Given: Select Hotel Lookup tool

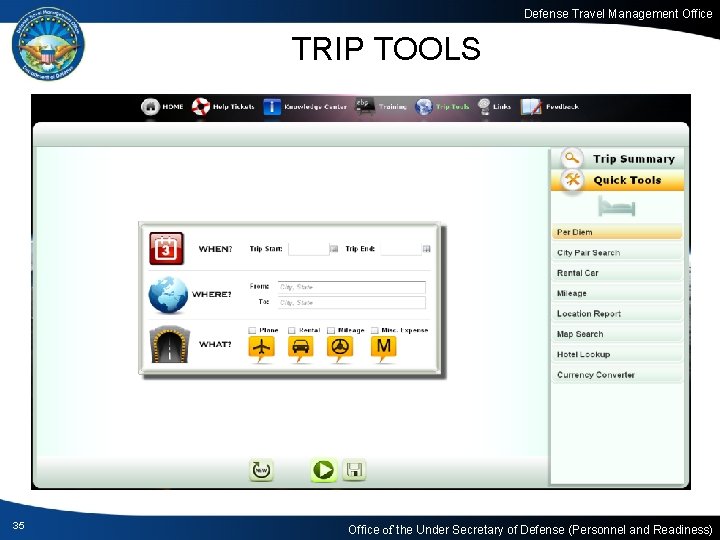Looking at the screenshot, I should pos(617,354).
